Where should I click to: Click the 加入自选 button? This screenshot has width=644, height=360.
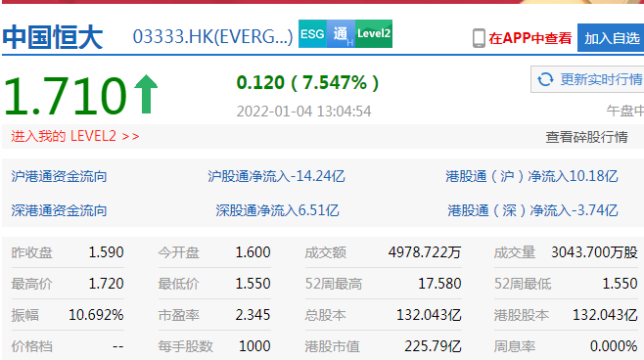coord(611,38)
